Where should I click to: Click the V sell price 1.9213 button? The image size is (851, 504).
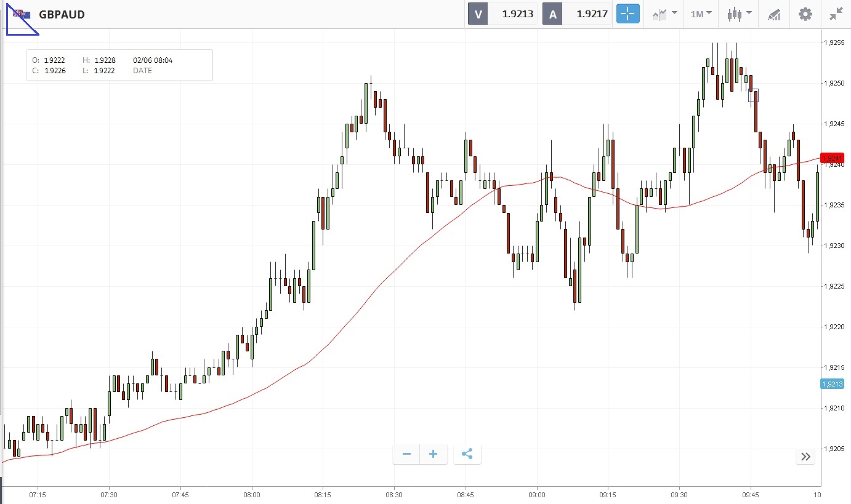point(502,14)
